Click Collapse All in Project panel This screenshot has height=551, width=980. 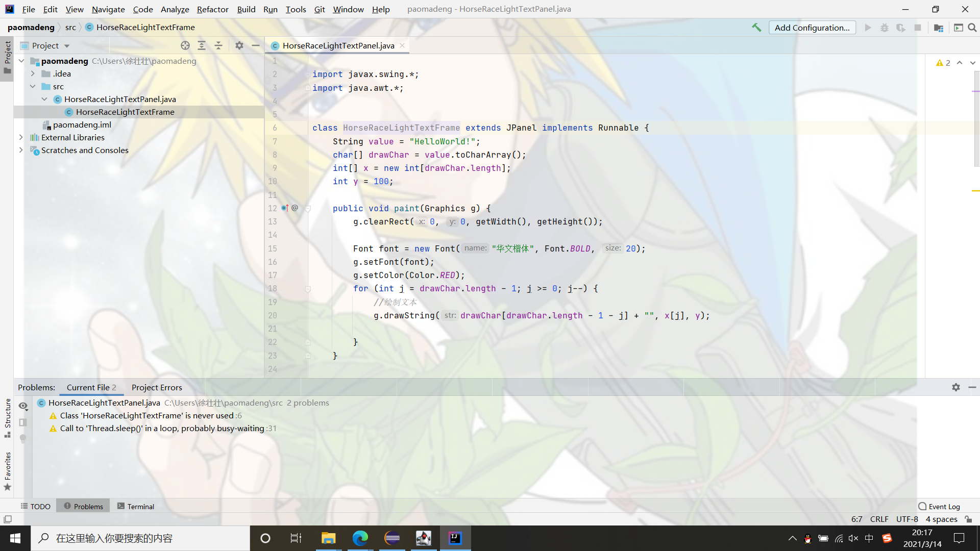[218, 45]
